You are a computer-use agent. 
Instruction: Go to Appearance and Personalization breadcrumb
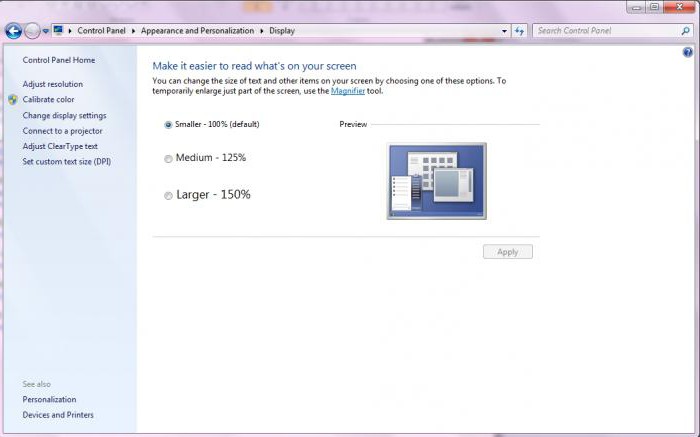click(x=197, y=31)
